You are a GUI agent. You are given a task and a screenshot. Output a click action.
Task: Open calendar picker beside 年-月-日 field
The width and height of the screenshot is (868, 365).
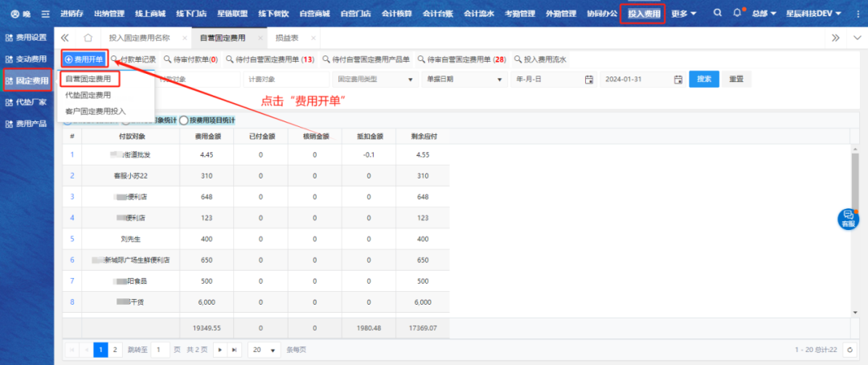point(588,80)
